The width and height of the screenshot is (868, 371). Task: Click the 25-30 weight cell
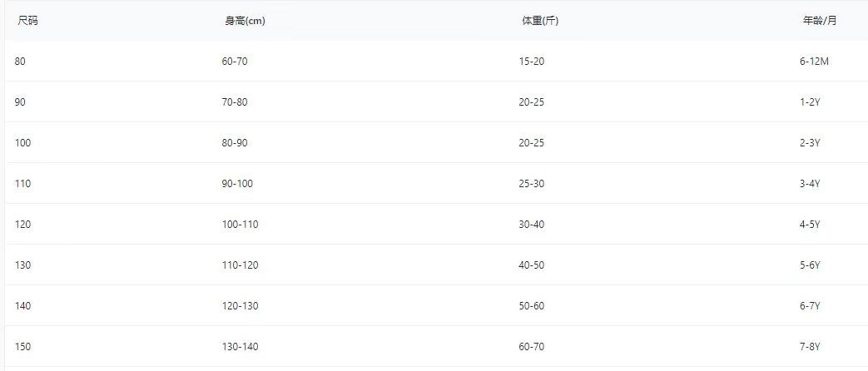click(x=531, y=184)
